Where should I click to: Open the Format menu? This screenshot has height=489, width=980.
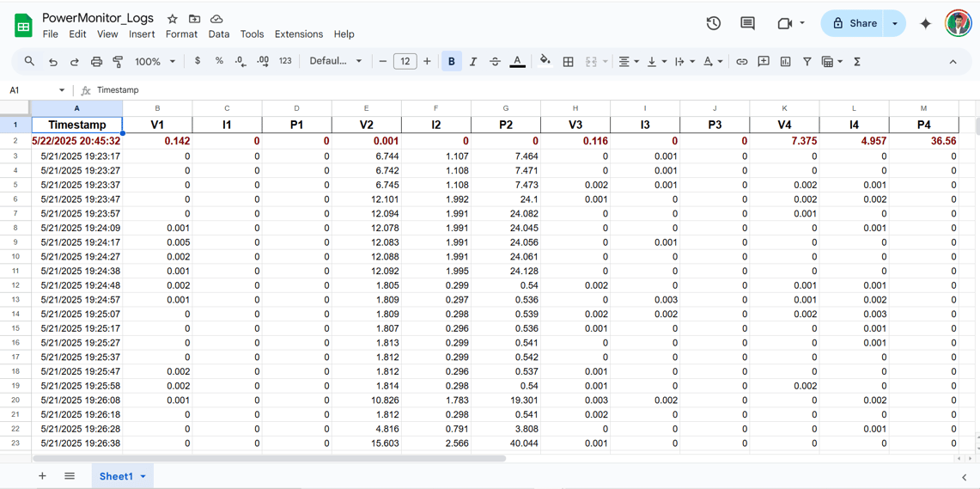pyautogui.click(x=181, y=34)
